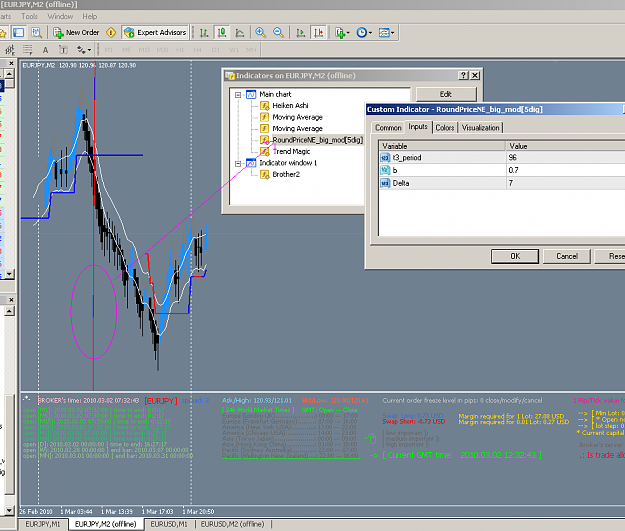Switch to bar chart view icon
The image size is (625, 531).
pos(204,33)
